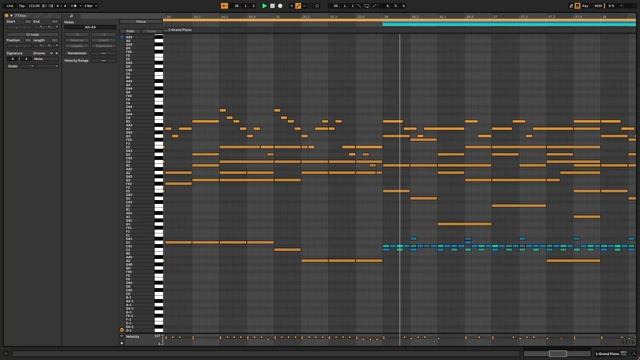640x360 pixels.
Task: Toggle the Focus button above piano roll
Action: point(141,22)
